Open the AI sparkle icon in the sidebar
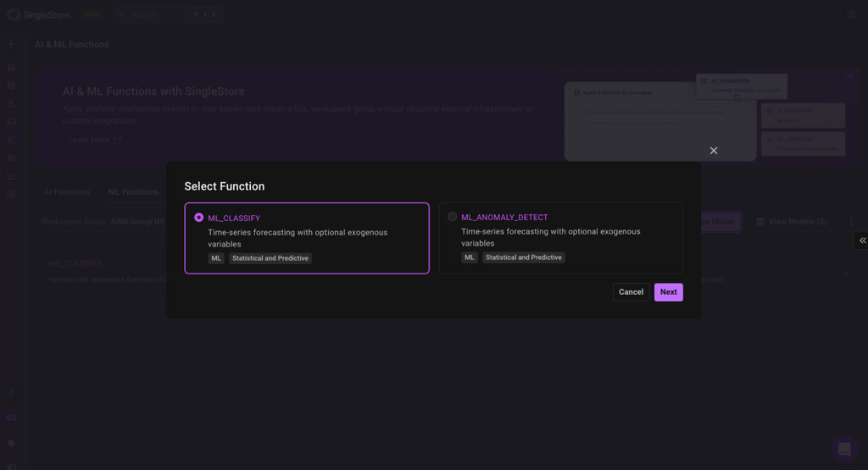The height and width of the screenshot is (470, 868). 11,140
